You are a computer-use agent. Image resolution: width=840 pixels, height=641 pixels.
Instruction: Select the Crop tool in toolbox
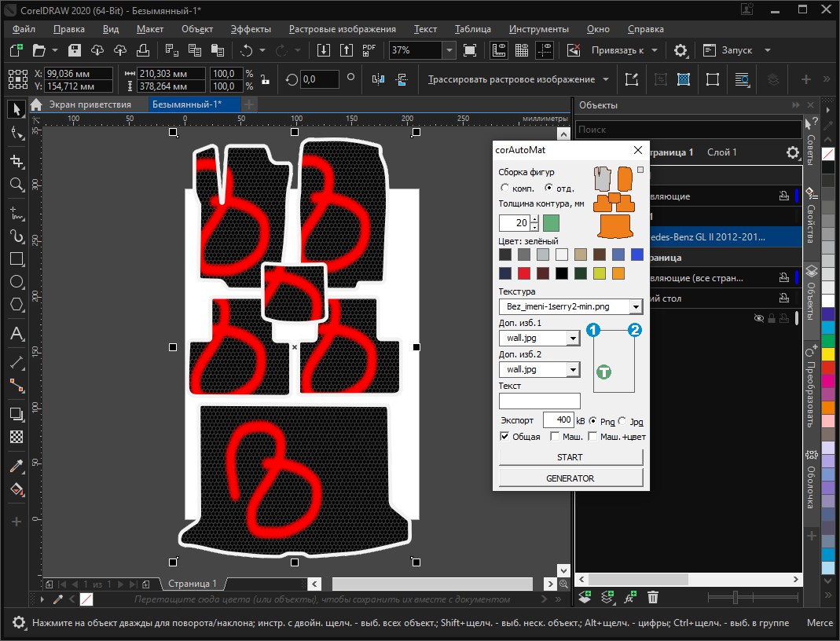coord(16,161)
